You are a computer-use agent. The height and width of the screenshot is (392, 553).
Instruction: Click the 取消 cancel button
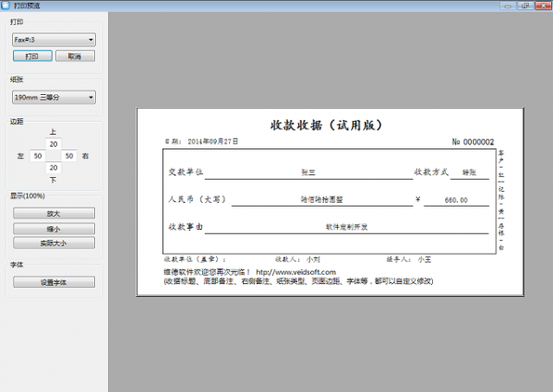pyautogui.click(x=75, y=56)
